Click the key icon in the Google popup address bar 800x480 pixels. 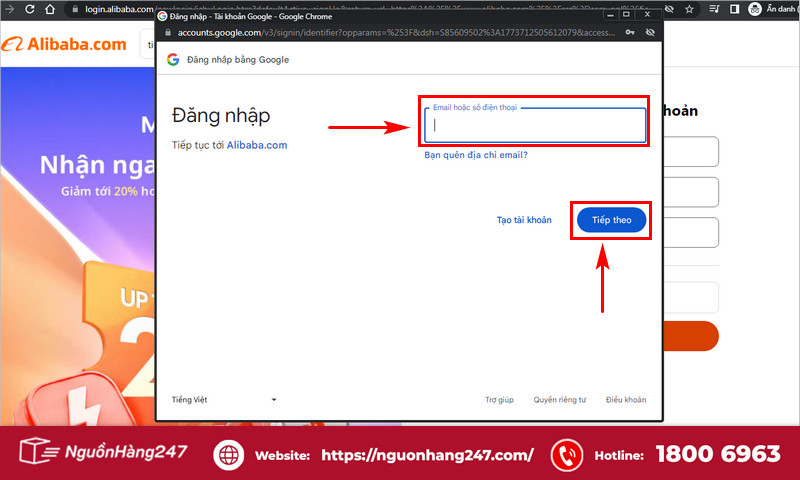[630, 32]
